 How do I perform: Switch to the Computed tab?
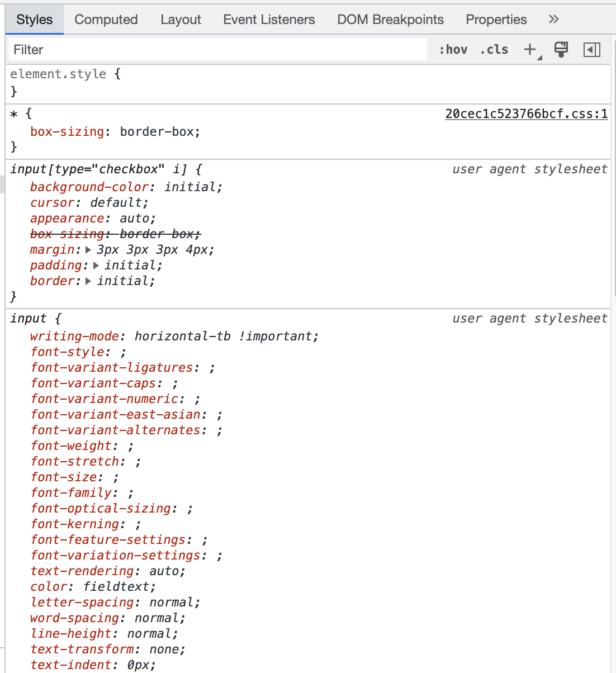pyautogui.click(x=106, y=20)
